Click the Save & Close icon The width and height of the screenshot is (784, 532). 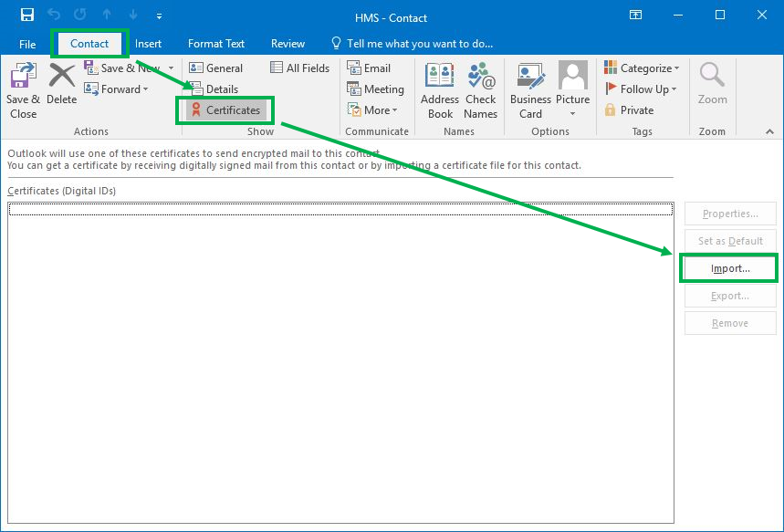[22, 88]
